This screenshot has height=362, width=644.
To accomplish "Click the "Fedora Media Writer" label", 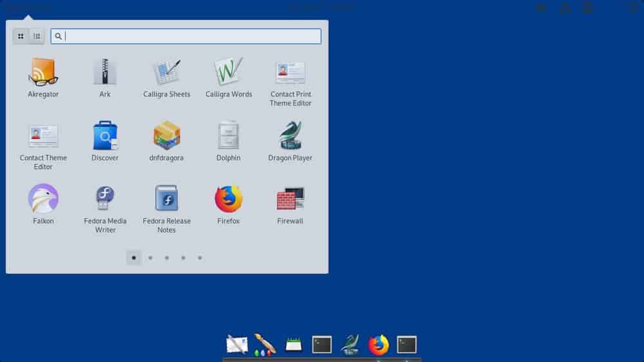I will (x=105, y=225).
